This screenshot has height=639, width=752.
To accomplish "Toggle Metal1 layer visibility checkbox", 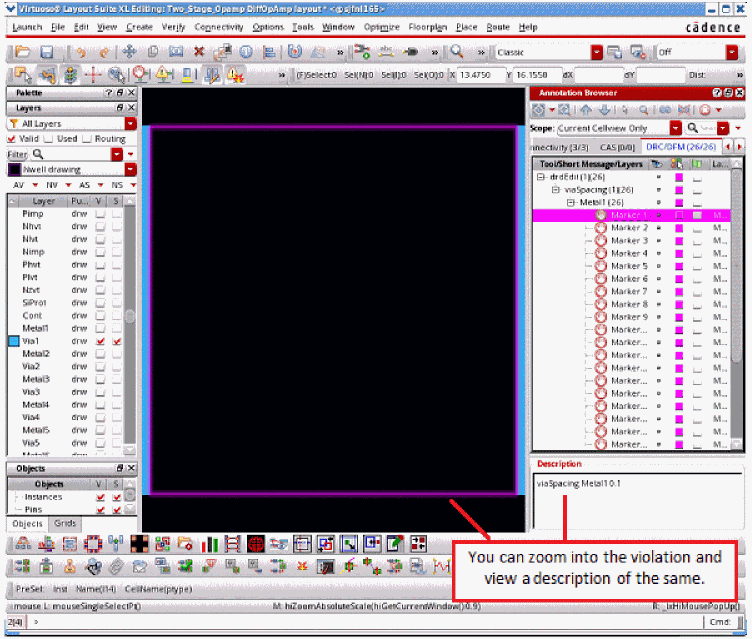I will click(100, 329).
